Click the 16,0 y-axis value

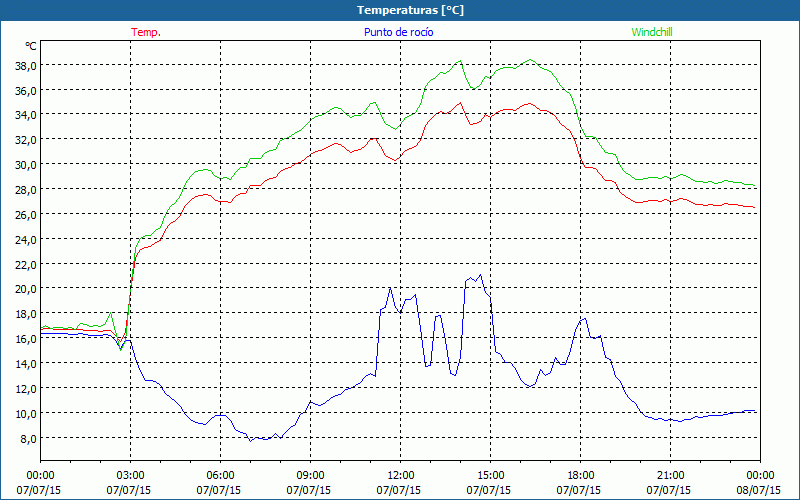(x=25, y=339)
